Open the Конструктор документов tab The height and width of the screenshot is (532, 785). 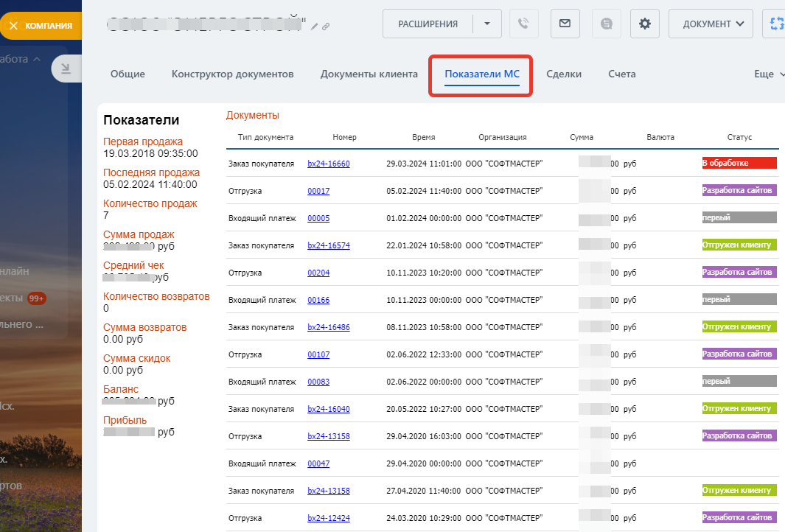pyautogui.click(x=233, y=74)
